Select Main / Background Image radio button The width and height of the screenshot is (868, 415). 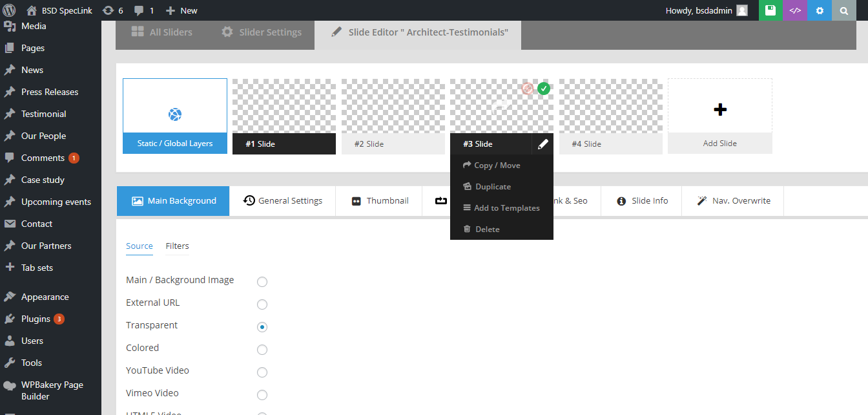[x=262, y=282]
